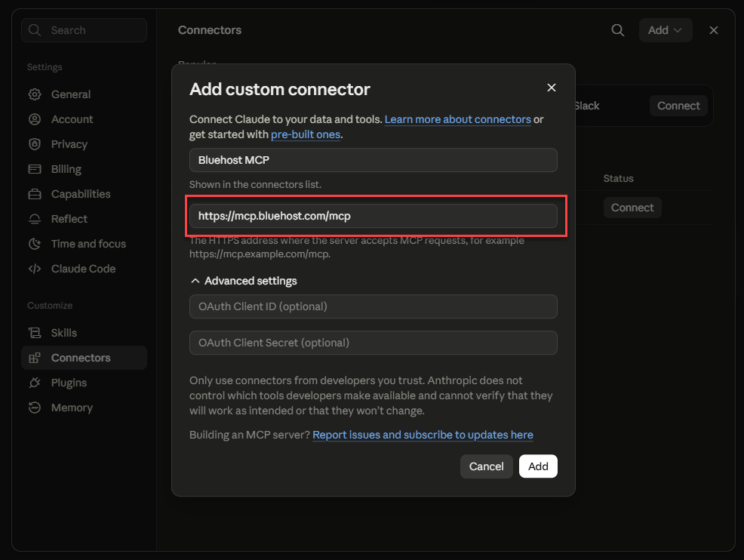Select Capabilities in the sidebar
Screen dimensions: 744x560
coord(84,194)
